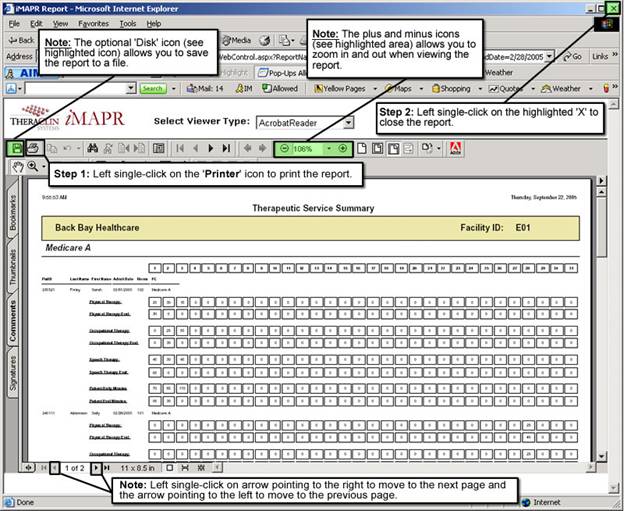Open the address bar dropdown arrow

coord(549,57)
